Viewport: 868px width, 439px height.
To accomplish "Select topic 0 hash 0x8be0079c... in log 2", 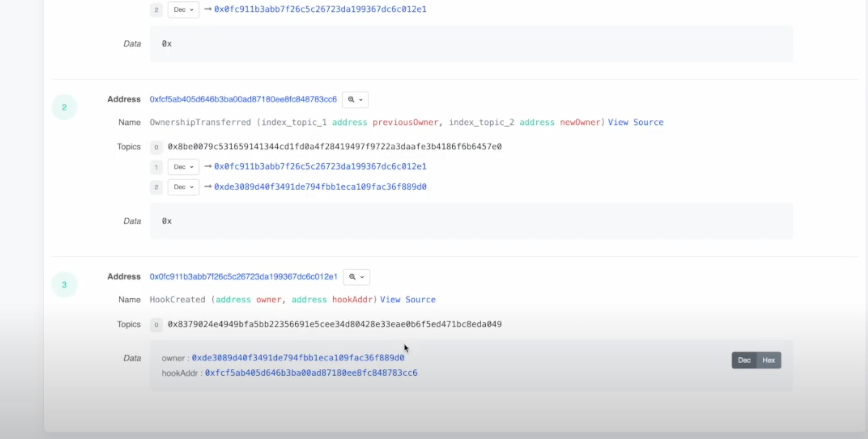I will pyautogui.click(x=335, y=147).
